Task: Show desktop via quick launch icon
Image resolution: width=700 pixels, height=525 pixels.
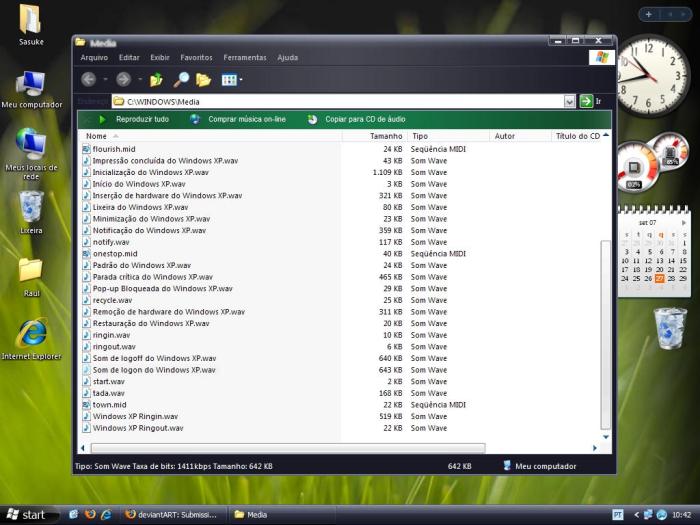Action: (x=74, y=514)
